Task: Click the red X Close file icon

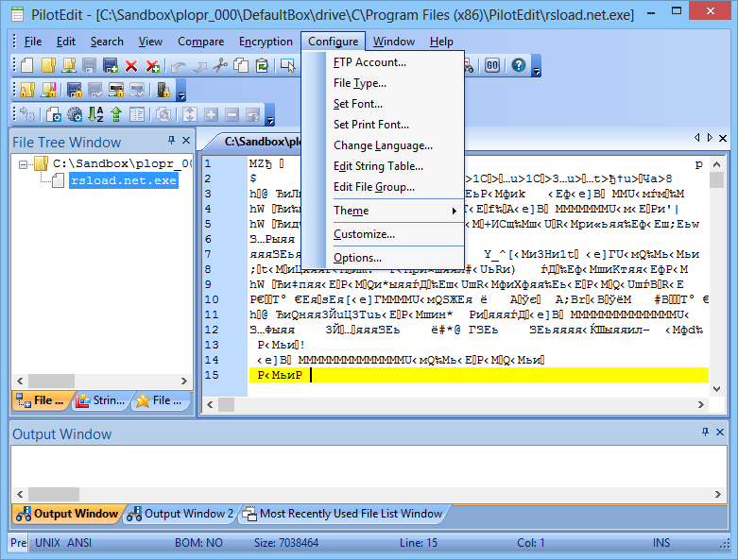Action: click(131, 66)
